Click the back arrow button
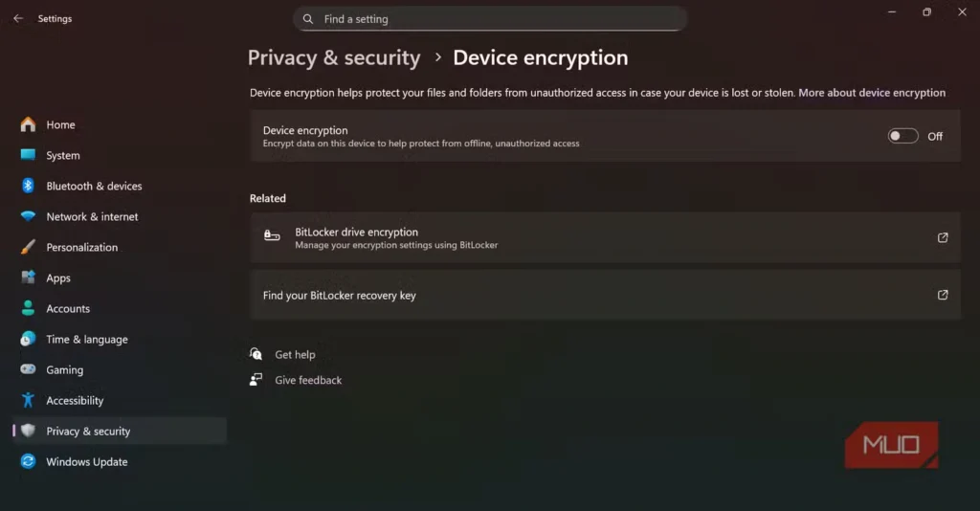The height and width of the screenshot is (511, 980). 18,18
